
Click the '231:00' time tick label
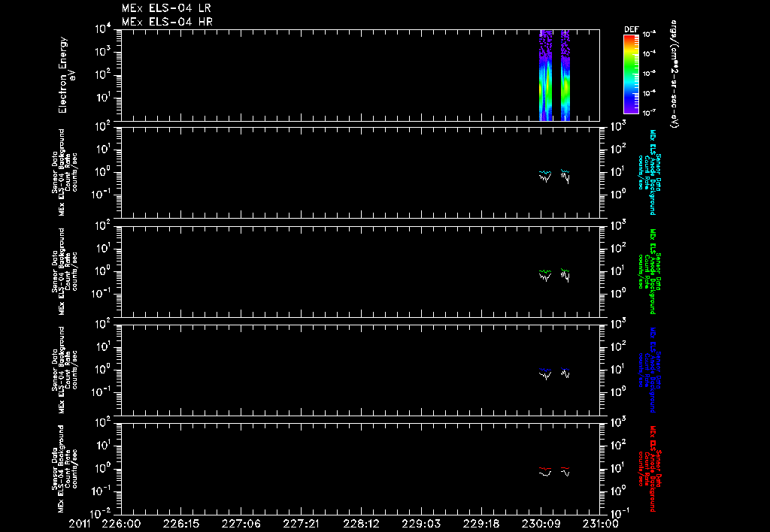[x=601, y=524]
